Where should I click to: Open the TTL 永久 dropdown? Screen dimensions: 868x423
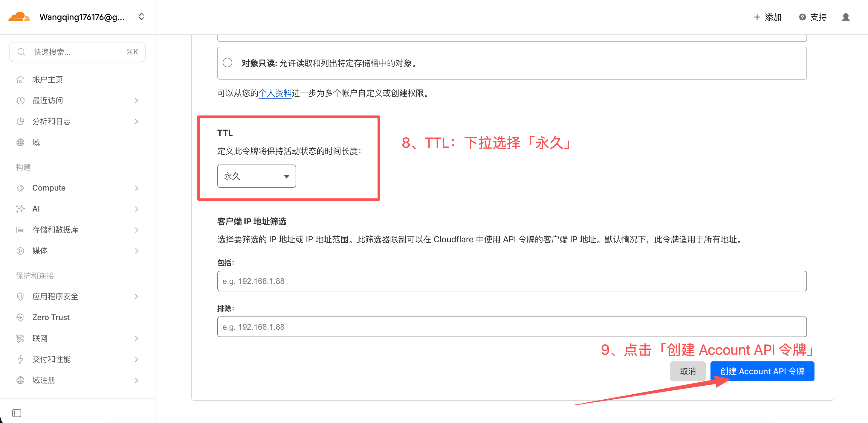[x=256, y=176]
